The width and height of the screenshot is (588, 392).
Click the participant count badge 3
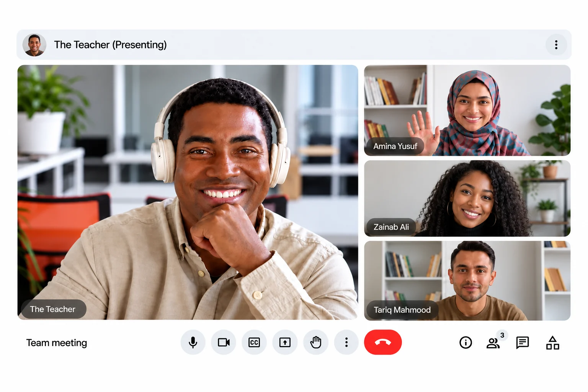click(502, 335)
